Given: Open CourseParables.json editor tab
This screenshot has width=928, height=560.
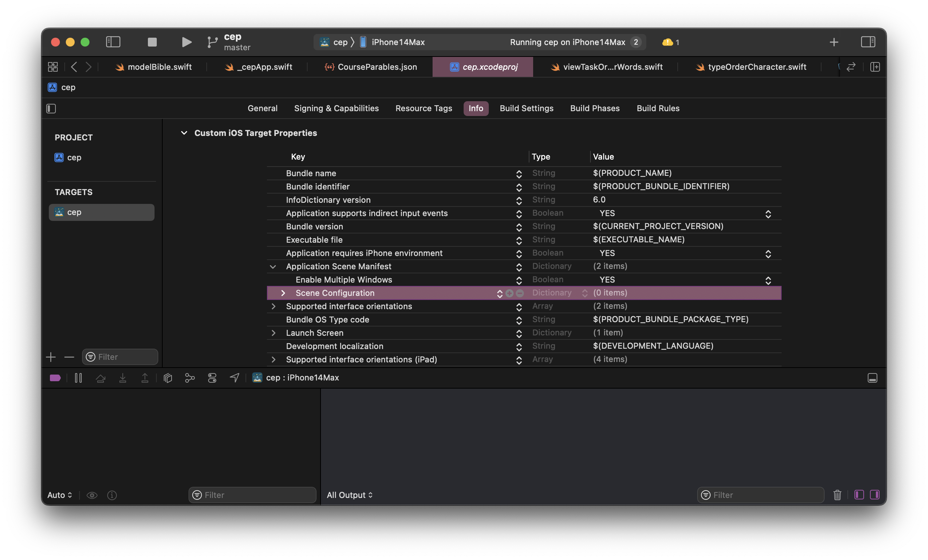Looking at the screenshot, I should [x=370, y=67].
